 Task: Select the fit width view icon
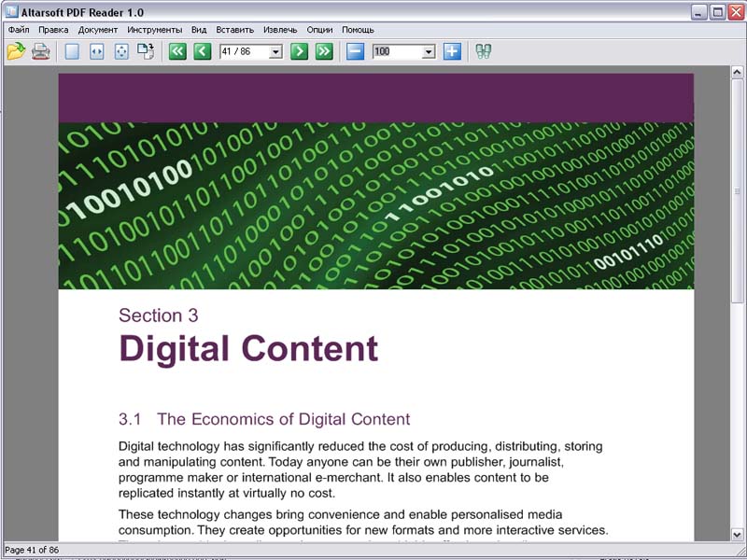tap(97, 51)
